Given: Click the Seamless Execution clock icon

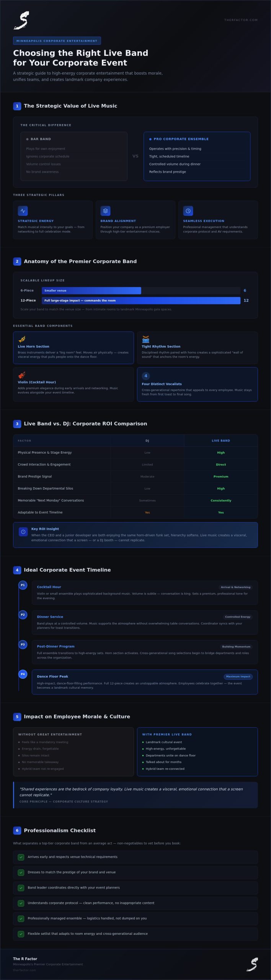Looking at the screenshot, I should (188, 211).
